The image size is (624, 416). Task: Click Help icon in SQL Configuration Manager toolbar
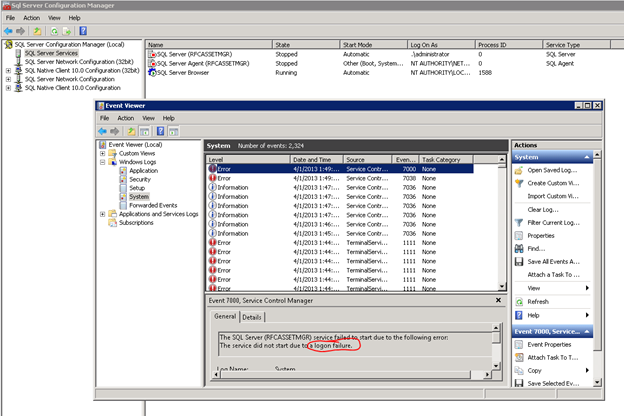click(x=83, y=31)
